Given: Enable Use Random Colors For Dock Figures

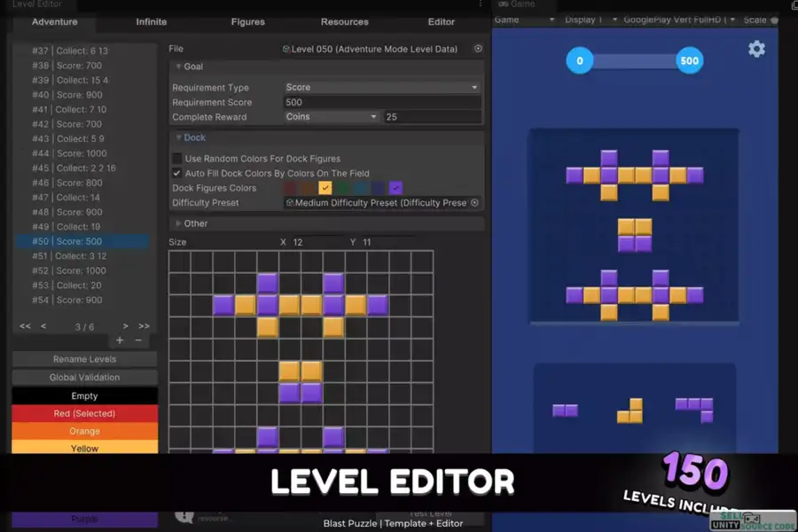Looking at the screenshot, I should 177,159.
